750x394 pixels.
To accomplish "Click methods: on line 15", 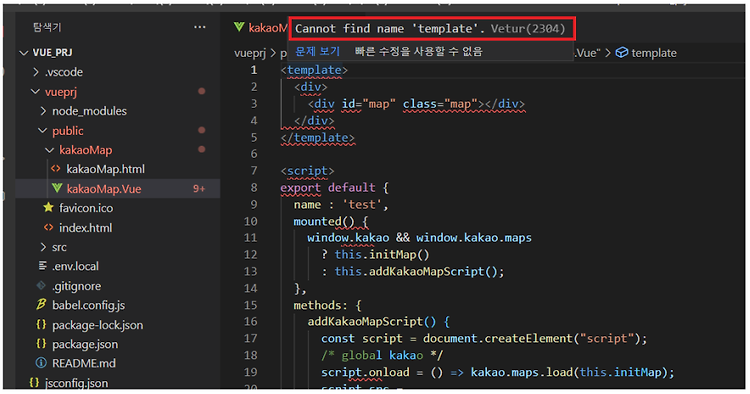I will tap(320, 305).
